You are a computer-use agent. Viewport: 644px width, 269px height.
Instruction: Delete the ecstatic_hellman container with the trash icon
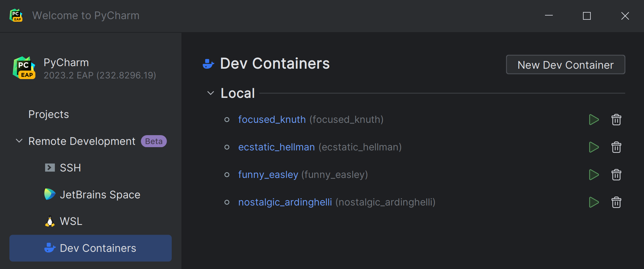coord(616,147)
